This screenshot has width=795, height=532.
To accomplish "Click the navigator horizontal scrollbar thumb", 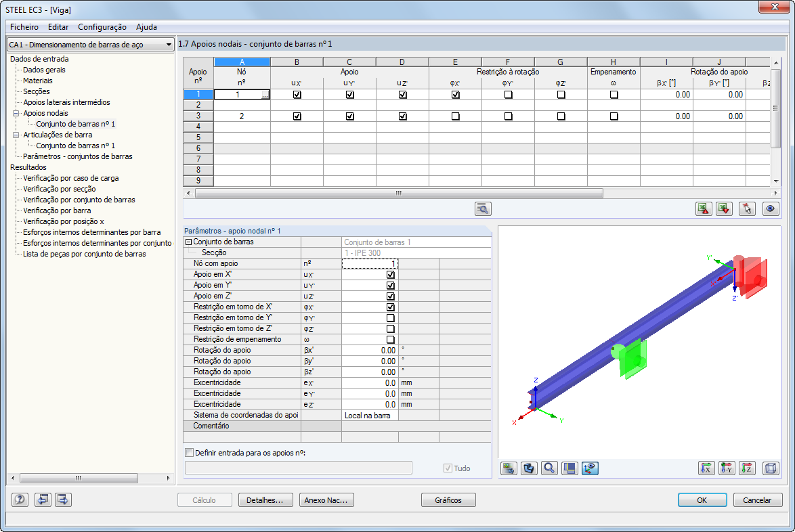I will click(79, 478).
